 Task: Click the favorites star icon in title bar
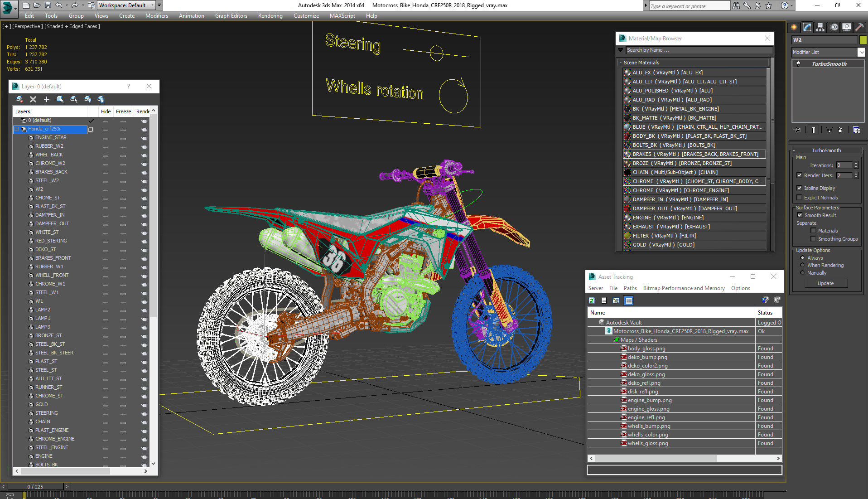(769, 5)
